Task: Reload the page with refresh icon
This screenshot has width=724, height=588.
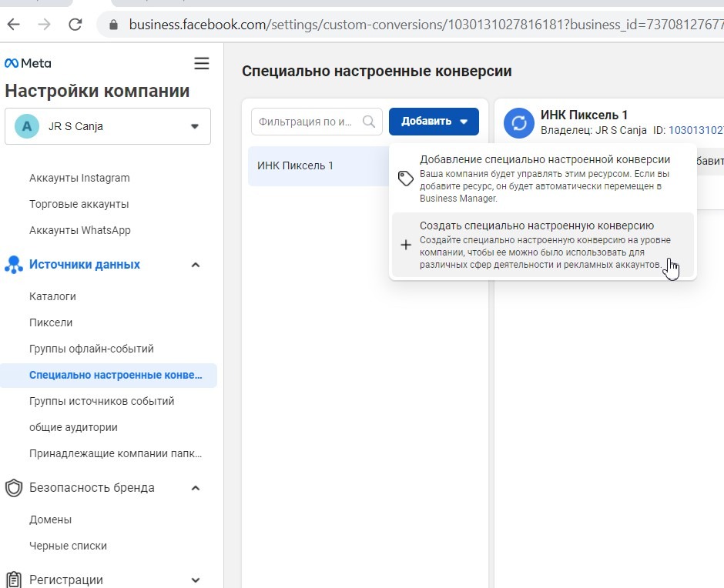Action: pos(75,25)
